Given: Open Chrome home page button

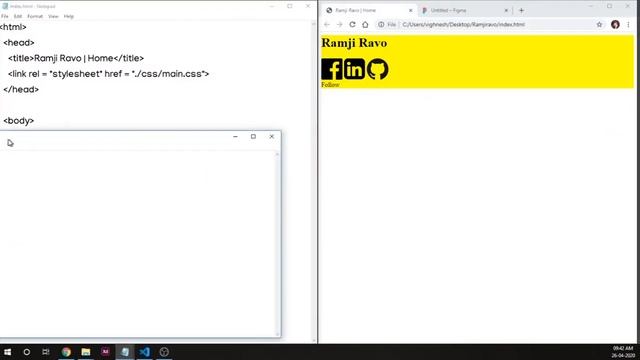Looking at the screenshot, I should click(365, 24).
